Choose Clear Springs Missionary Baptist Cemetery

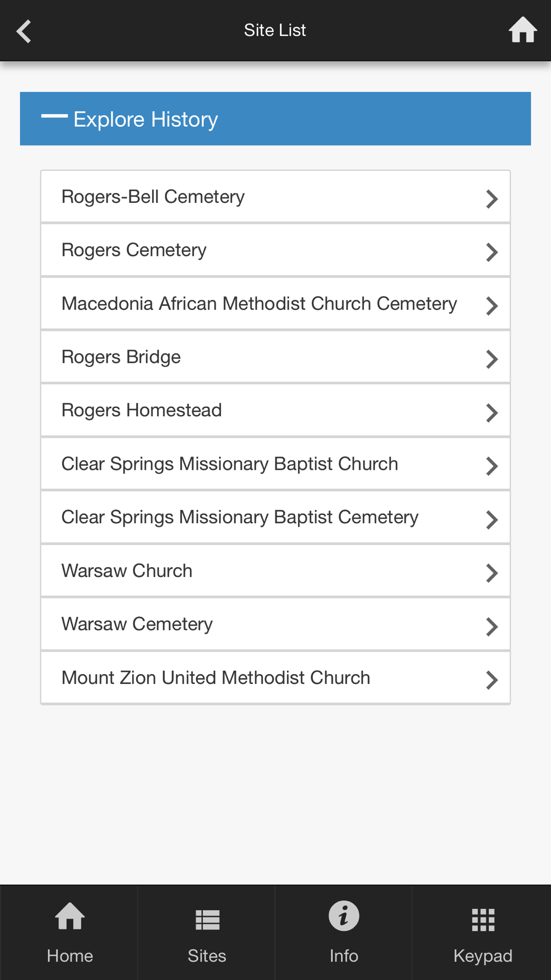(x=275, y=518)
